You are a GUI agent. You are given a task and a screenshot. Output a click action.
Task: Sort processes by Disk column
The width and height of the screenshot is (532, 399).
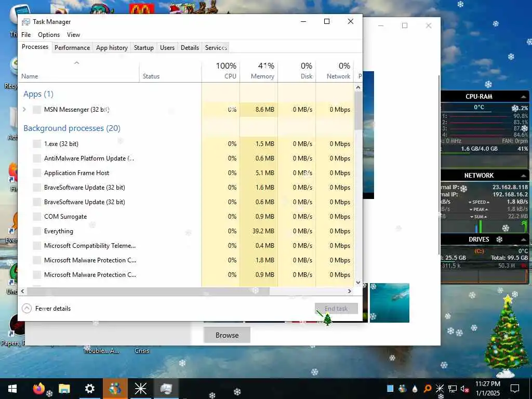coord(297,72)
